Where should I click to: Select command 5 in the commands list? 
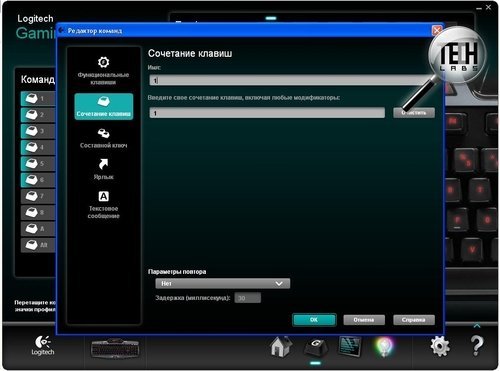click(x=38, y=163)
